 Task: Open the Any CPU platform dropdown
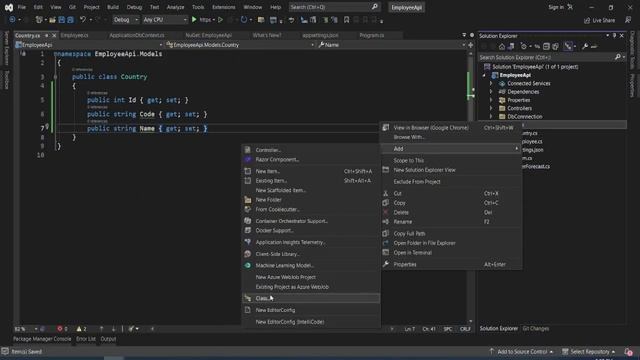coord(164,20)
